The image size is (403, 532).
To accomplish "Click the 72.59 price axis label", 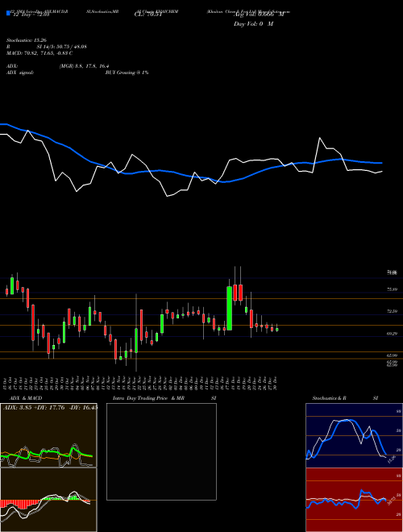I will [x=392, y=311].
